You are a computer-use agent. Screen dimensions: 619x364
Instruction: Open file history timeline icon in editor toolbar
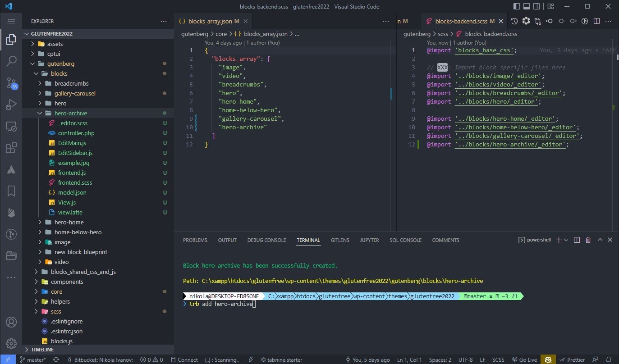pos(514,21)
